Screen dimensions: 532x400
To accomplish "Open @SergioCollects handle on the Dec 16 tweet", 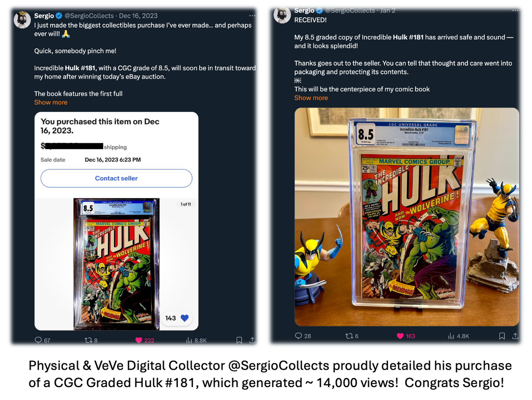I will (x=89, y=16).
